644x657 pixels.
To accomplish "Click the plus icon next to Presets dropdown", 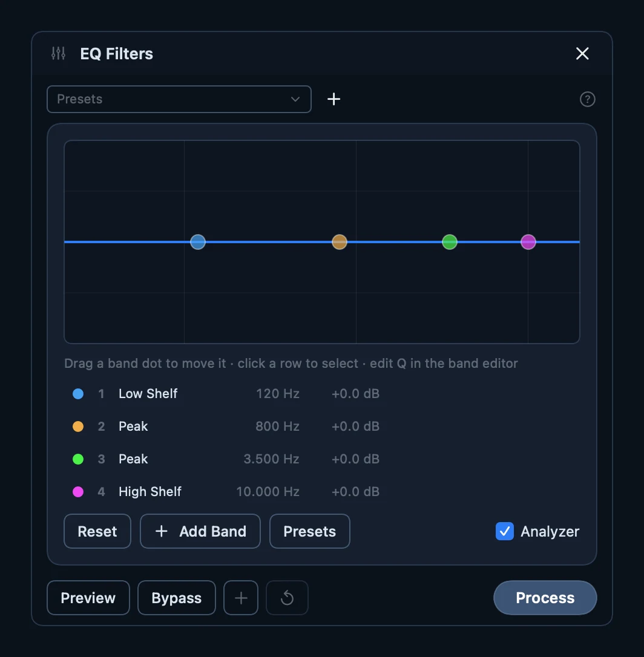I will click(333, 99).
